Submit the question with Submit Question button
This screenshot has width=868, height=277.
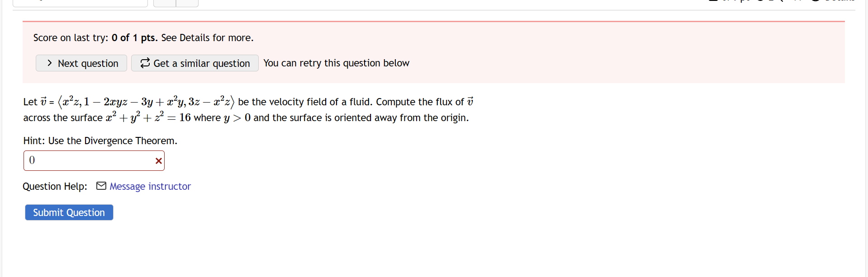tap(69, 212)
